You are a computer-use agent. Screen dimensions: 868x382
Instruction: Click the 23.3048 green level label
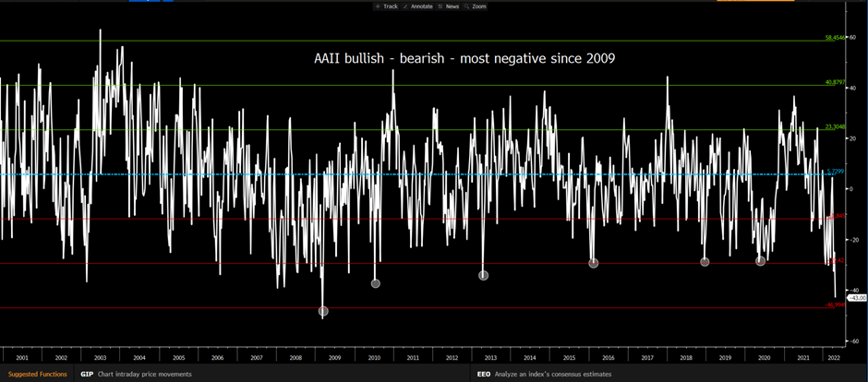[x=835, y=127]
